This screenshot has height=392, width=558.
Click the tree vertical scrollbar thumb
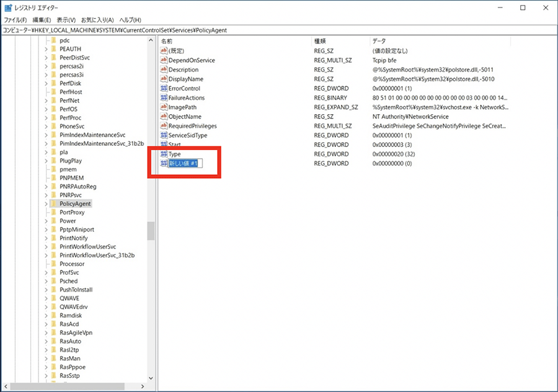coord(151,231)
